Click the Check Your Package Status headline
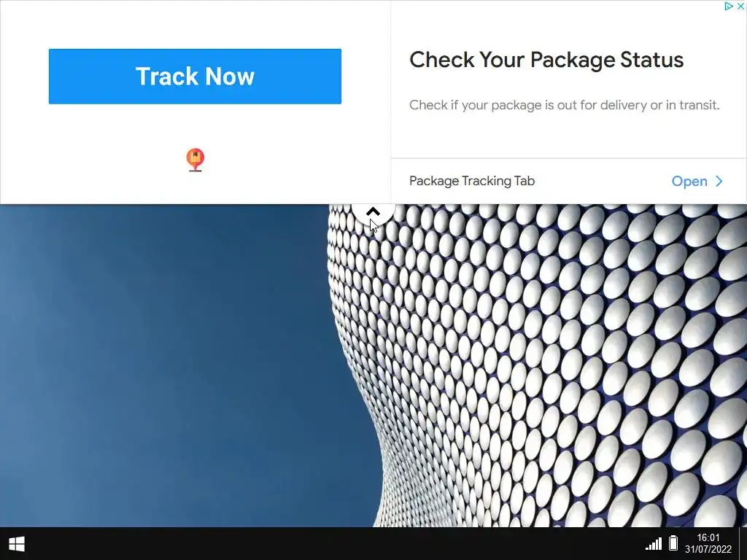747x560 pixels. pos(546,60)
